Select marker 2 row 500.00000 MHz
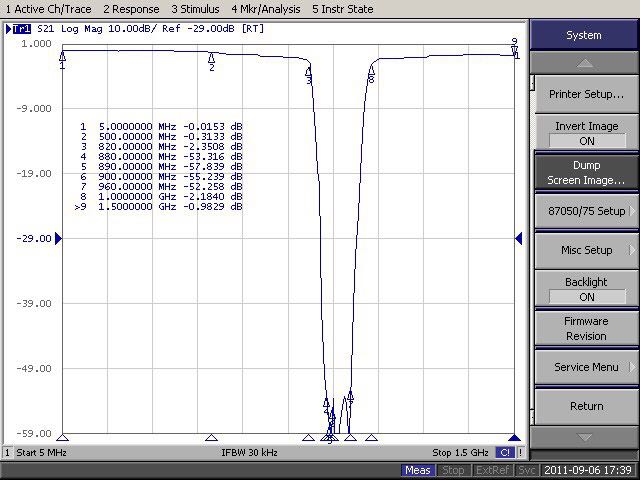 [161, 137]
